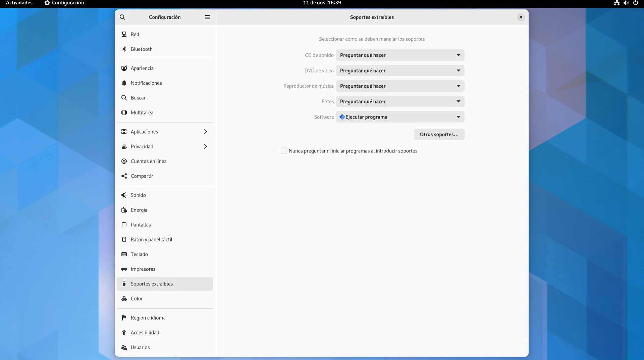Open the hamburger menu in the sidebar header
This screenshot has width=644, height=360.
[207, 17]
